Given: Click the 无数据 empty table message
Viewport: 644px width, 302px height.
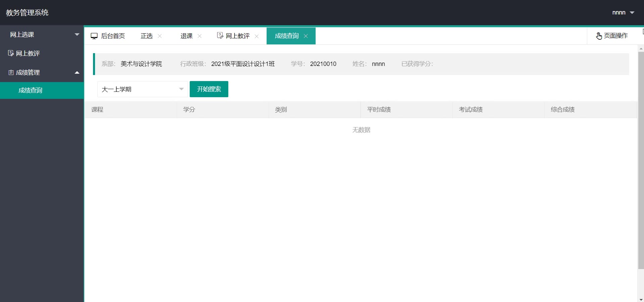Looking at the screenshot, I should point(361,130).
